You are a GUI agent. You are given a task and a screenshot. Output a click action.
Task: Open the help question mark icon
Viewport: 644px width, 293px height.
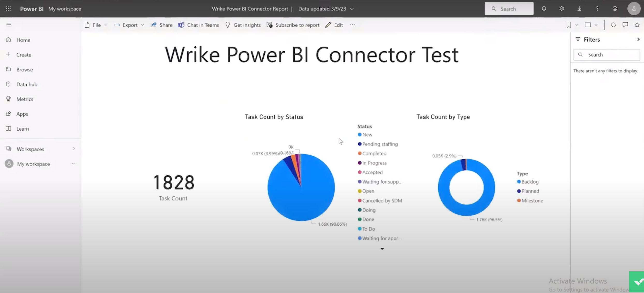point(597,9)
